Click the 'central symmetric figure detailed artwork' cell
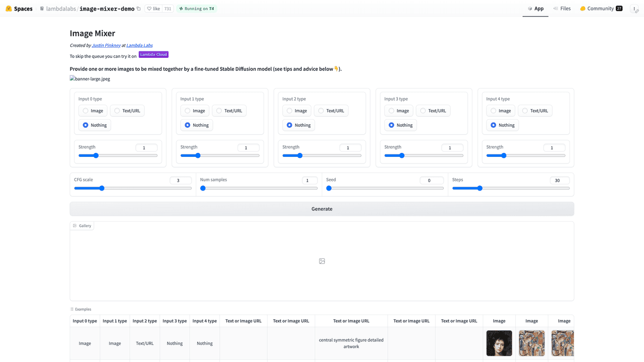644x362 pixels. point(351,343)
